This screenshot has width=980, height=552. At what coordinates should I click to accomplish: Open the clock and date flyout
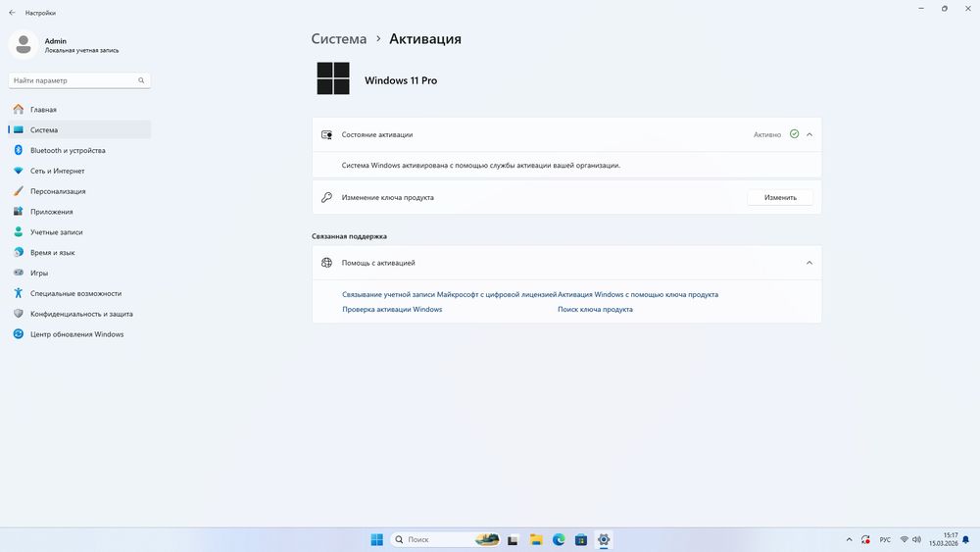(x=943, y=539)
